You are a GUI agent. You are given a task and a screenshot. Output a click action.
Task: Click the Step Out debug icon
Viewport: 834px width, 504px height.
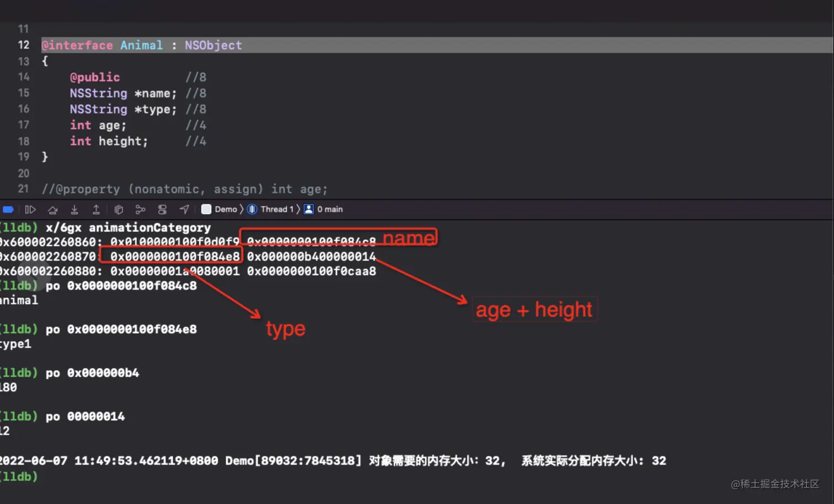click(x=96, y=210)
